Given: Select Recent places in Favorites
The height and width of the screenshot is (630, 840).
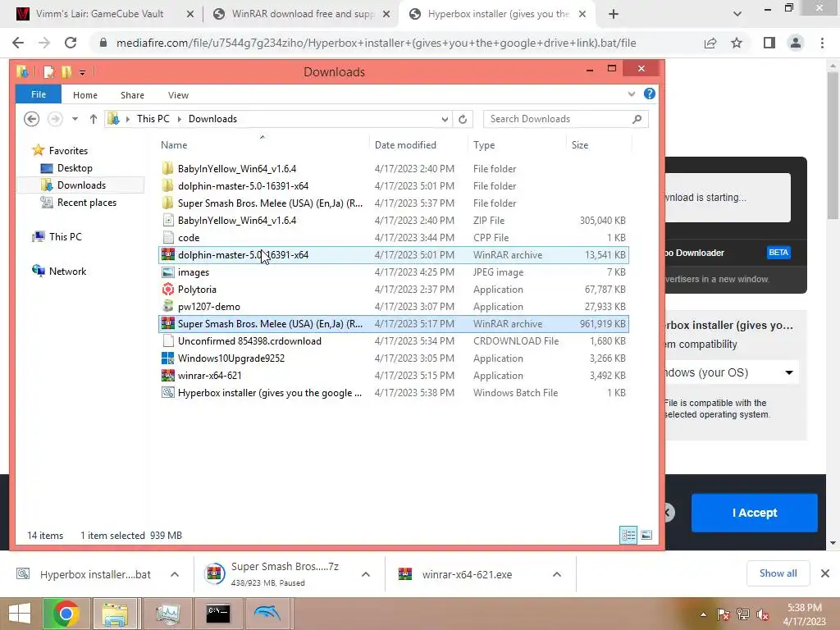Looking at the screenshot, I should click(85, 203).
